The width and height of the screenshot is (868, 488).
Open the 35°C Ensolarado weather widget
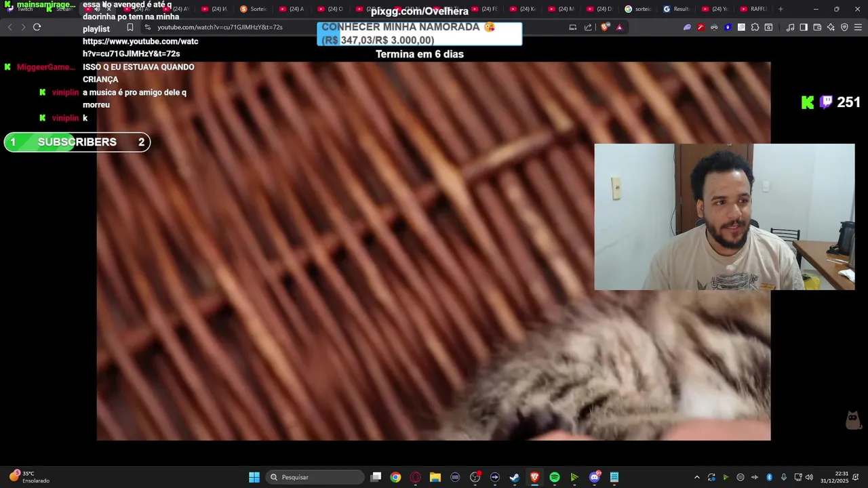(x=29, y=477)
